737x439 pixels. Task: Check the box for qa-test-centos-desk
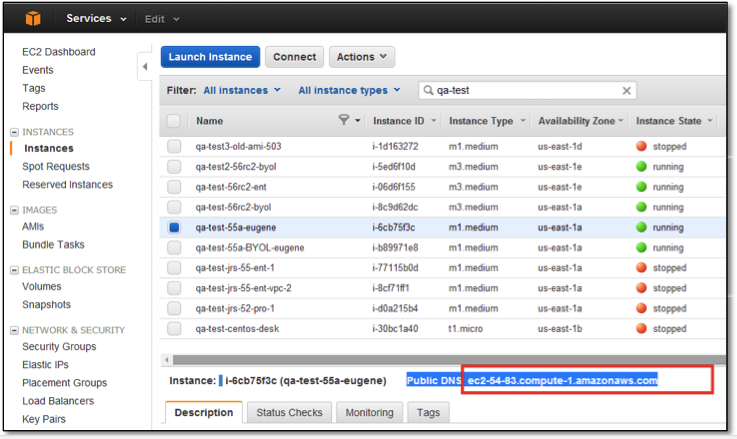[174, 329]
